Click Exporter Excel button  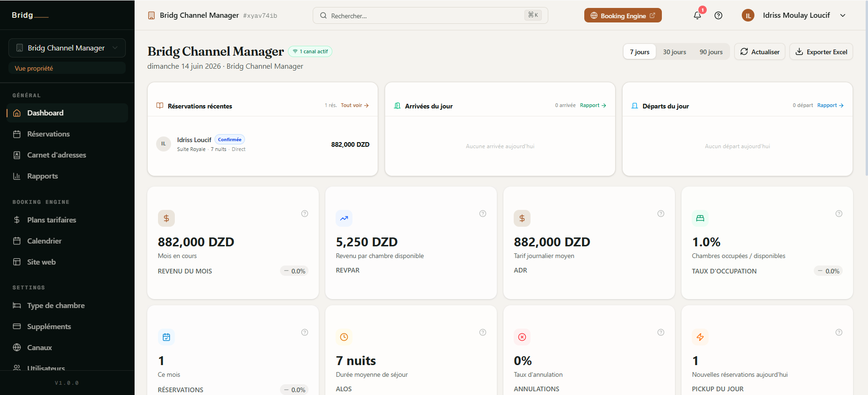(821, 52)
